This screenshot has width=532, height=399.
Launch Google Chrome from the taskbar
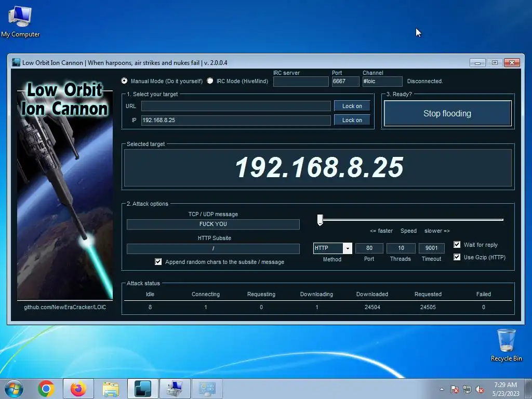[x=46, y=389]
